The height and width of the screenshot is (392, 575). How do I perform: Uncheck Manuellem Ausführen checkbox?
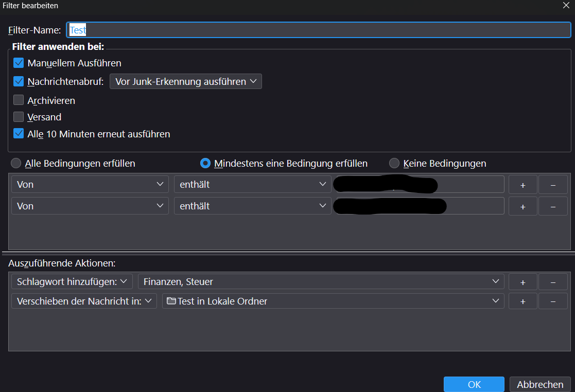[19, 63]
